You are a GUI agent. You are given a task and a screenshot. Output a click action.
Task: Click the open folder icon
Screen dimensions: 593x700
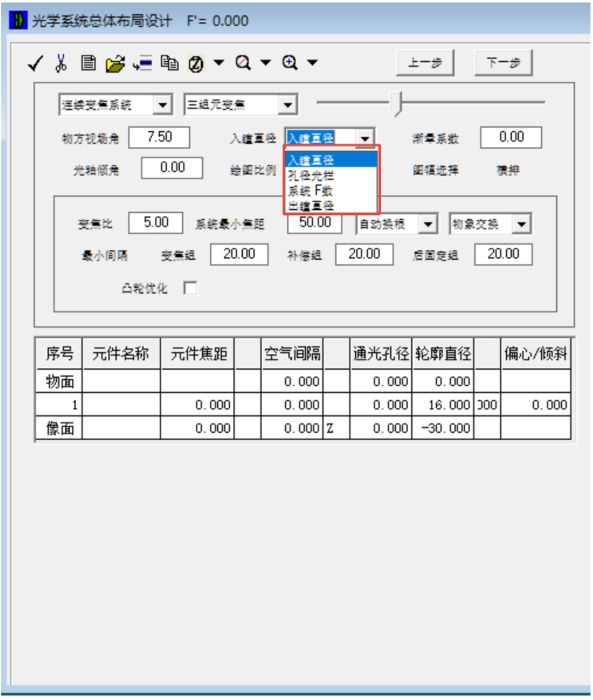pos(115,63)
